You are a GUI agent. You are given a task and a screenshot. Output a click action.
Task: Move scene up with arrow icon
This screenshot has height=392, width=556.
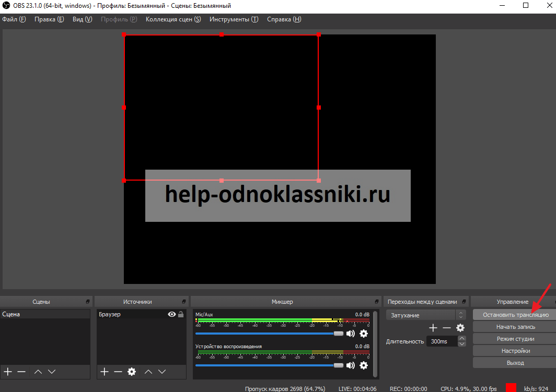[x=38, y=372]
